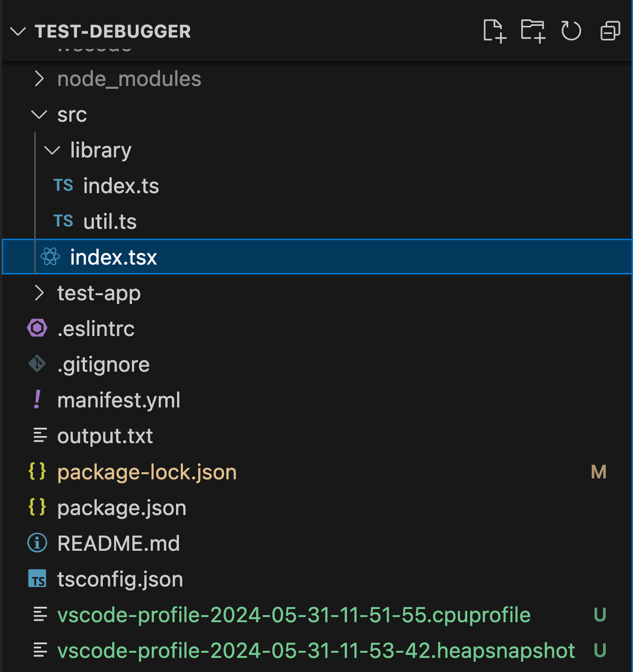Click the JSON braces icon beside package.json
The height and width of the screenshot is (672, 633).
(37, 508)
